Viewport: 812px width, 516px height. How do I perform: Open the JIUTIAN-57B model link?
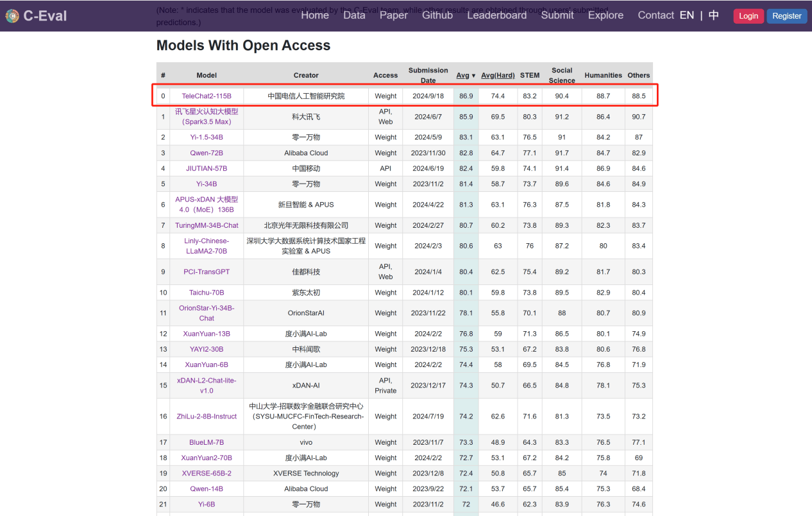click(x=207, y=169)
